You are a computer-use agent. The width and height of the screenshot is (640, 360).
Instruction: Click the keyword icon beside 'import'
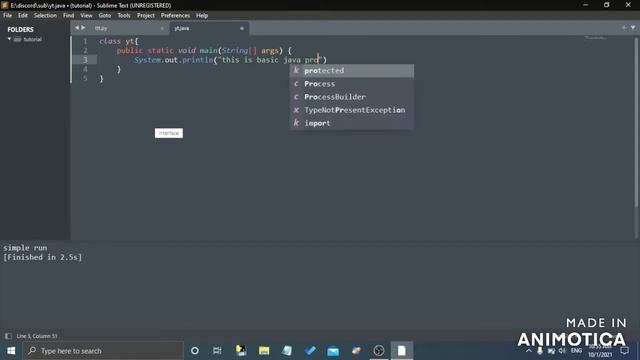(x=296, y=122)
